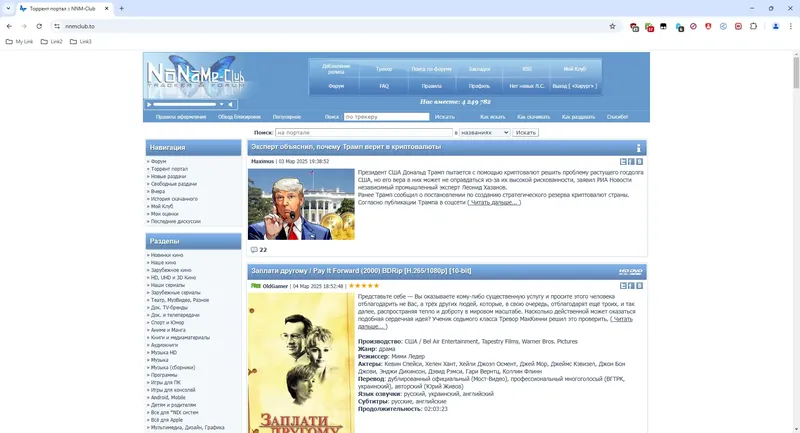Open 'Форум' in header menu

[336, 86]
